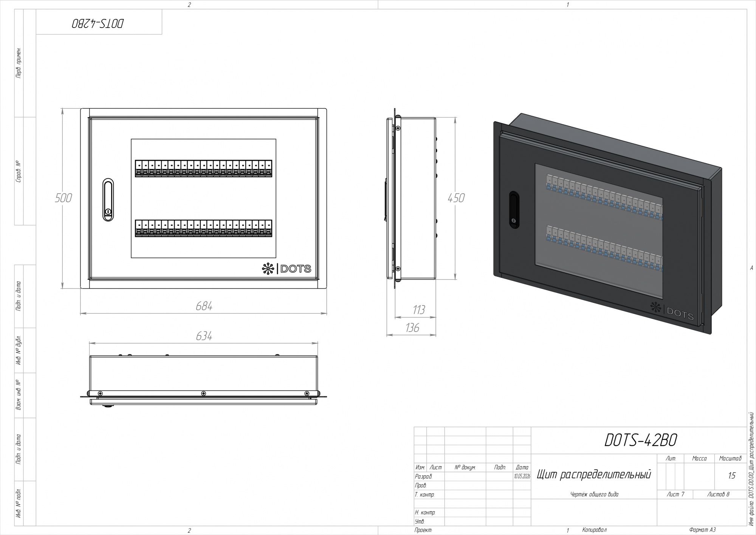
Task: Click the "Лит." column header
Action: (x=671, y=459)
